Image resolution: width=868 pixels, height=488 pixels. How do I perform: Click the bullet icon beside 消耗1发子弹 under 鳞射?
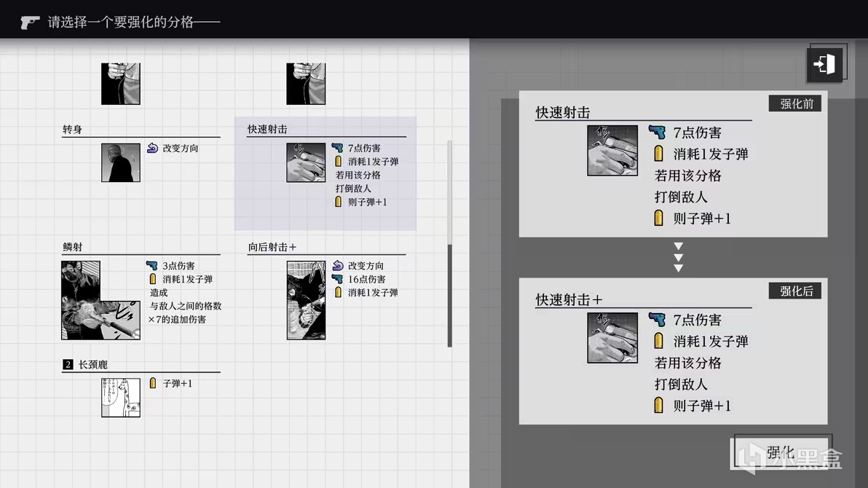pyautogui.click(x=153, y=279)
